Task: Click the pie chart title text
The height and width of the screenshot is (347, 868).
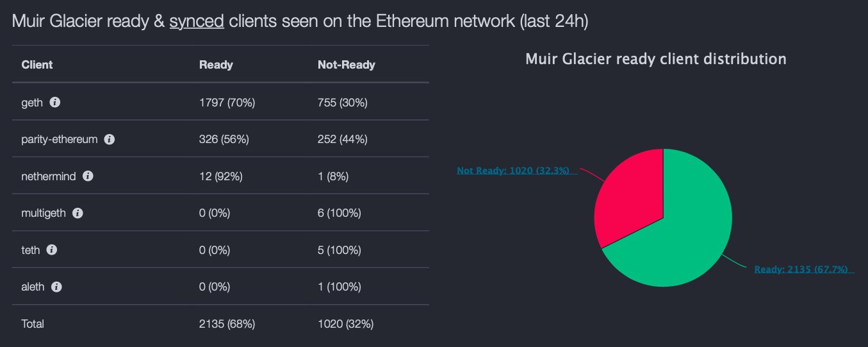Action: 655,59
